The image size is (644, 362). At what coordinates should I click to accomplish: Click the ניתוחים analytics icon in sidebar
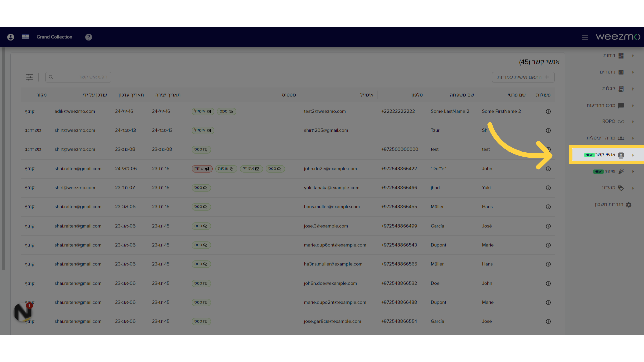pos(621,72)
